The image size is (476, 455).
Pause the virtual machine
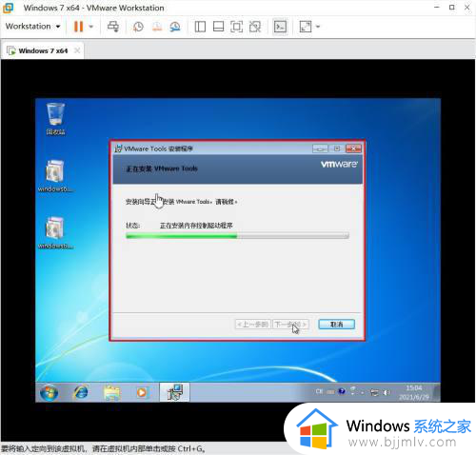[x=78, y=27]
